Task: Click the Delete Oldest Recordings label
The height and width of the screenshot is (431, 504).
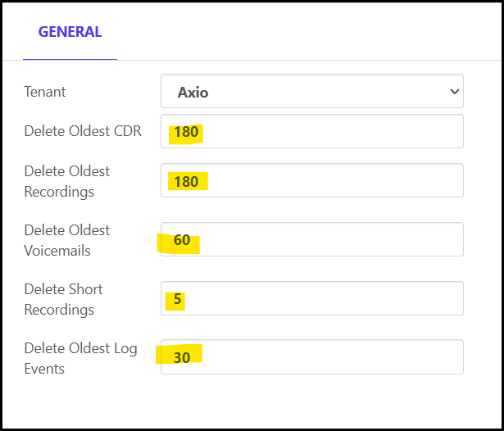Action: click(67, 181)
